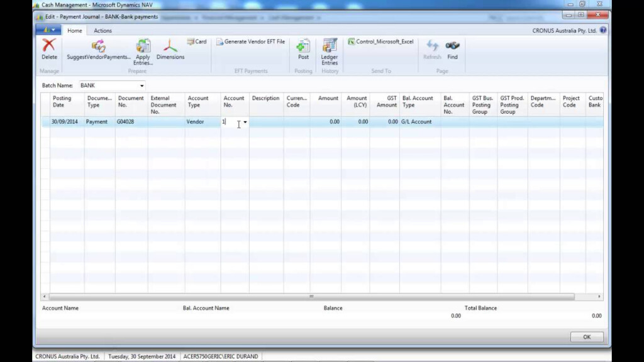Image resolution: width=644 pixels, height=362 pixels.
Task: Select the Vendor account type cell
Action: coord(203,122)
